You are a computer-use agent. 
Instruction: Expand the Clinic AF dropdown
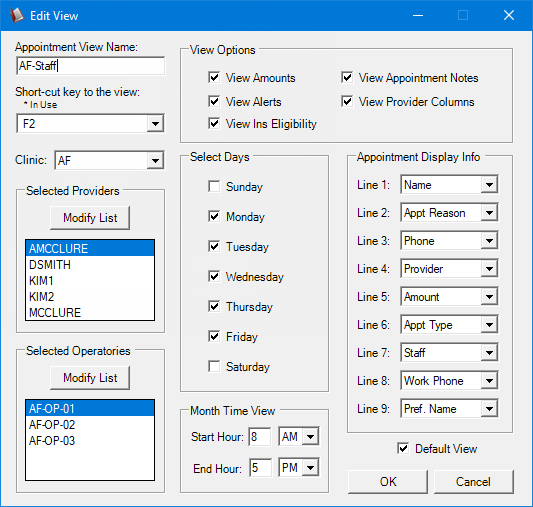[x=155, y=160]
